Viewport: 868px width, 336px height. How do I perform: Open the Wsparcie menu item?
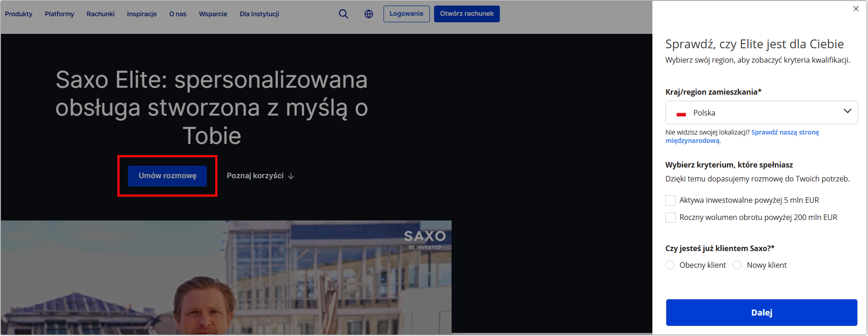[x=213, y=14]
